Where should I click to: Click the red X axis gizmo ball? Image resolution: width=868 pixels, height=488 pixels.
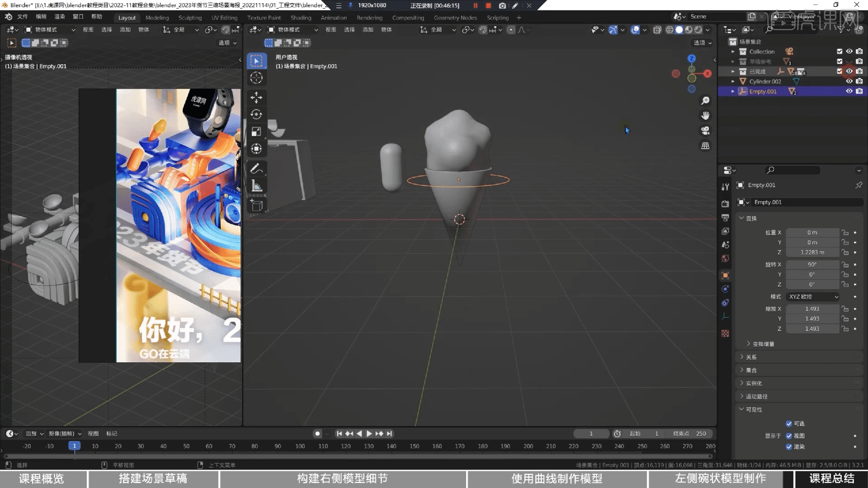pyautogui.click(x=708, y=74)
